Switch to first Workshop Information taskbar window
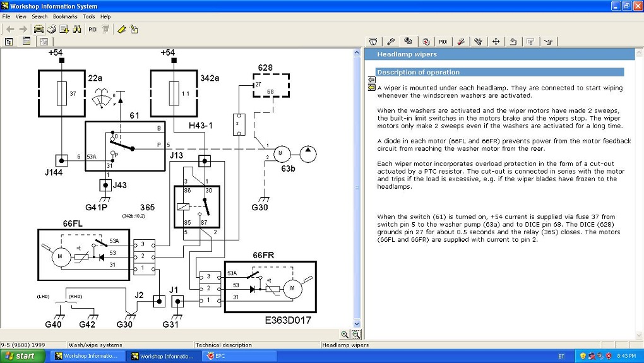Image resolution: width=644 pixels, height=363 pixels. (87, 356)
